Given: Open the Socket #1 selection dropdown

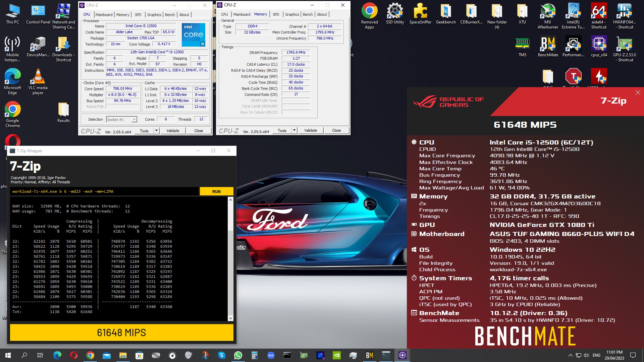Looking at the screenshot, I should pyautogui.click(x=121, y=119).
